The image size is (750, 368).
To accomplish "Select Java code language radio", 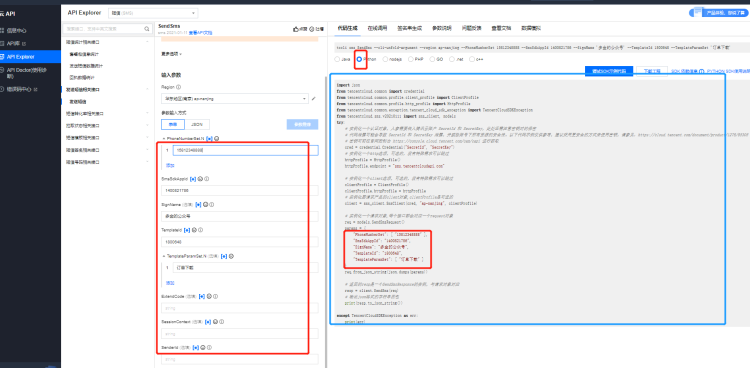I will pyautogui.click(x=338, y=59).
